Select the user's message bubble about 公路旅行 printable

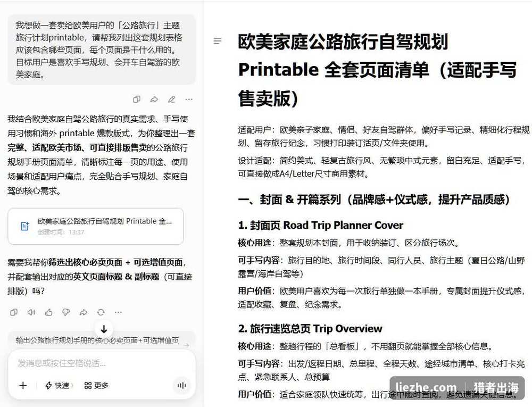(102, 49)
